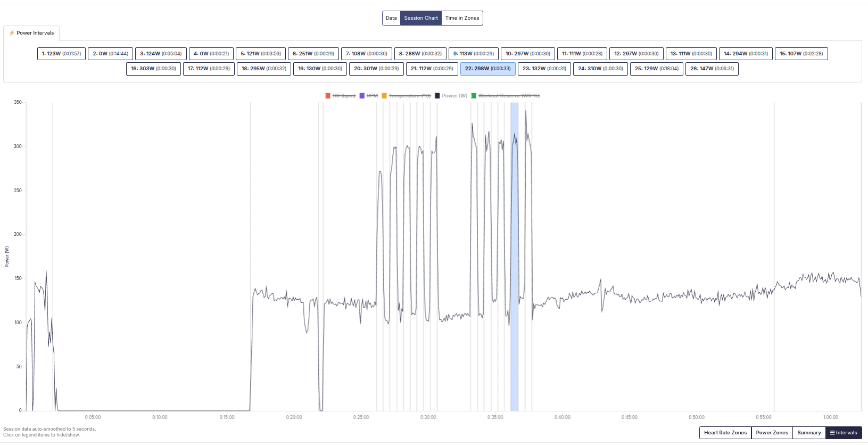Screen dimensions: 868x445
Task: Open the Time in Zones tab
Action: [x=462, y=18]
